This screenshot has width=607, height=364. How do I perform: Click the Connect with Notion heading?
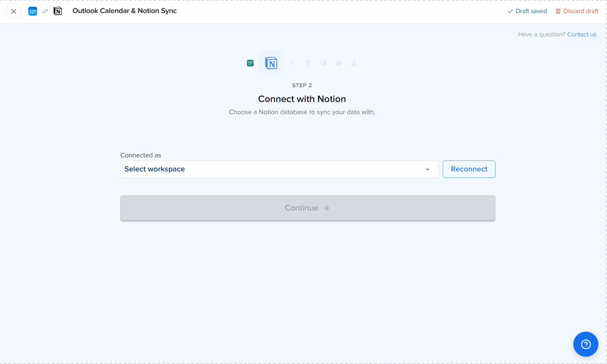[302, 99]
